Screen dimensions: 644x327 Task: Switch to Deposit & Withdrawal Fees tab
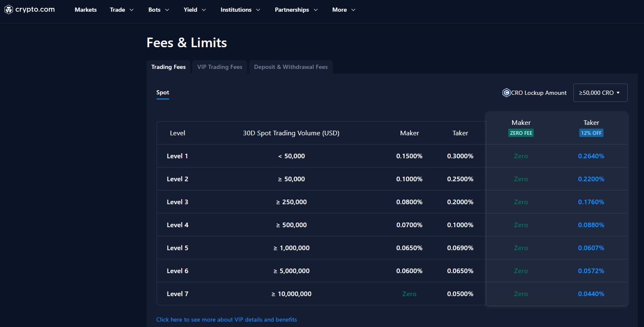click(x=291, y=67)
